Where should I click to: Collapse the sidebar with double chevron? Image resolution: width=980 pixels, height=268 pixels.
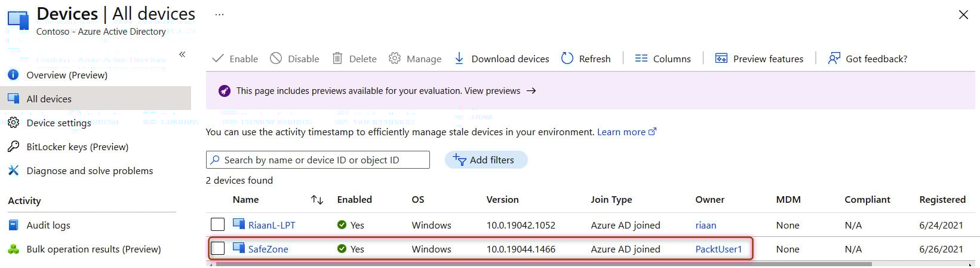tap(182, 54)
